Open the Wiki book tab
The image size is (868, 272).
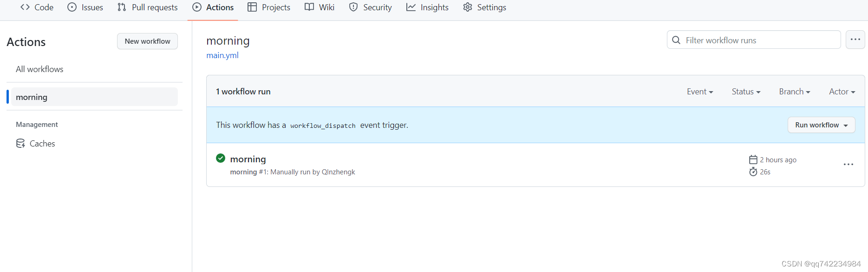coord(320,7)
